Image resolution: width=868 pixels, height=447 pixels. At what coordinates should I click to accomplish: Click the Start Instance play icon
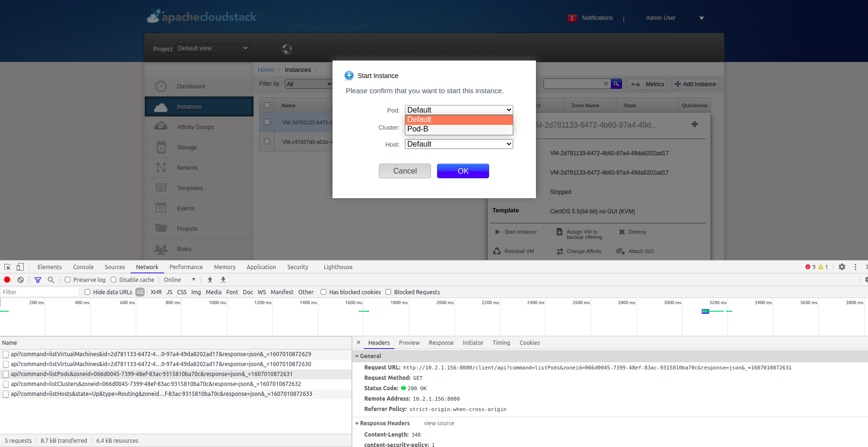pyautogui.click(x=497, y=232)
